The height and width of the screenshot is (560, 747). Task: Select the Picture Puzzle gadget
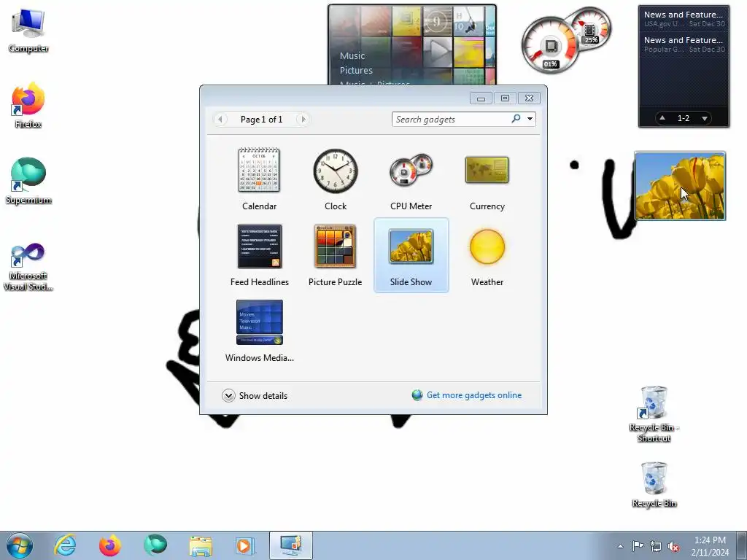pos(336,255)
